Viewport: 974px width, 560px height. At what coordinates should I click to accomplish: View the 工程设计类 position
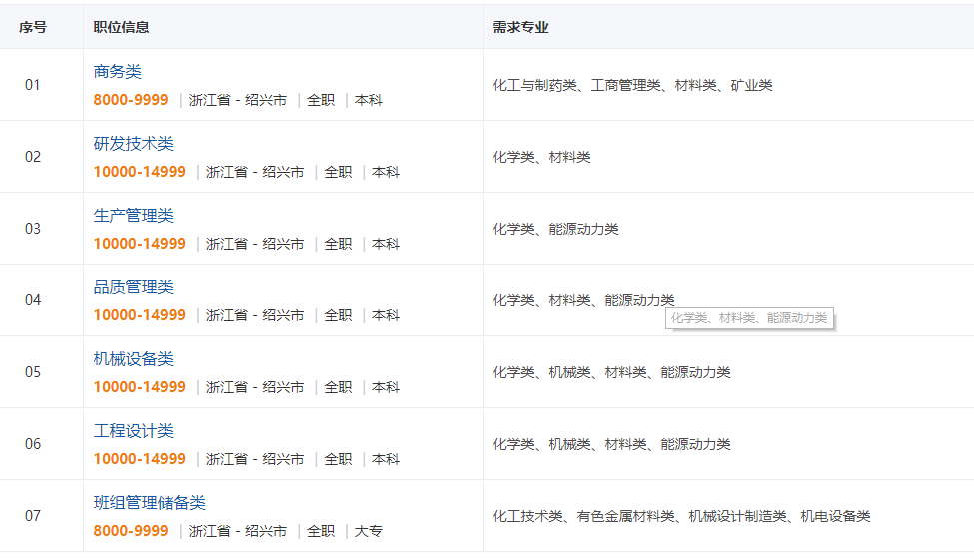134,431
